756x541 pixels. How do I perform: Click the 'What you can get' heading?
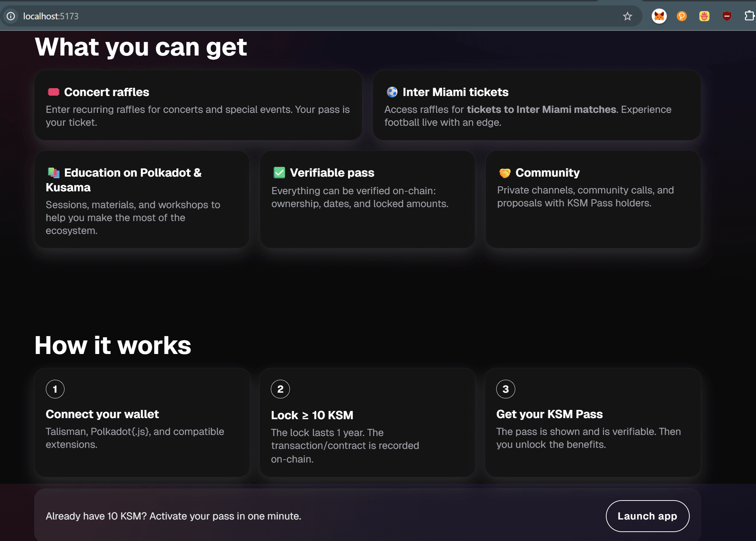click(141, 47)
